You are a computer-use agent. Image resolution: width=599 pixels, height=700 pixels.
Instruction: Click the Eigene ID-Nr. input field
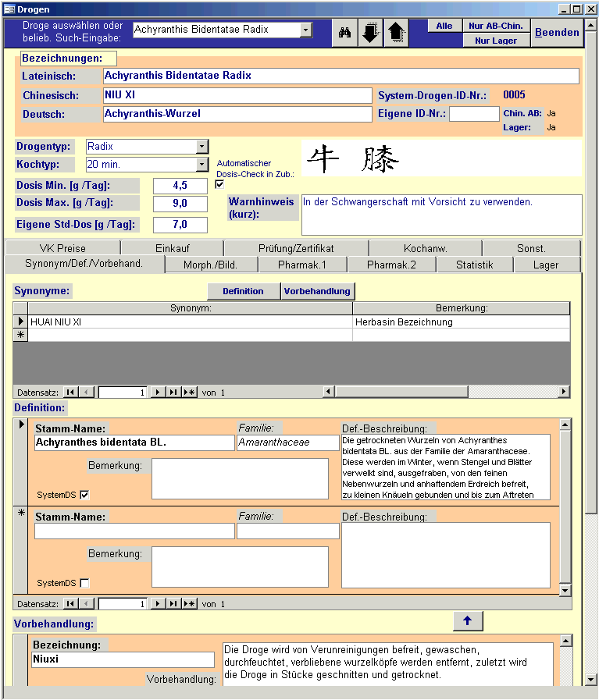pos(473,114)
